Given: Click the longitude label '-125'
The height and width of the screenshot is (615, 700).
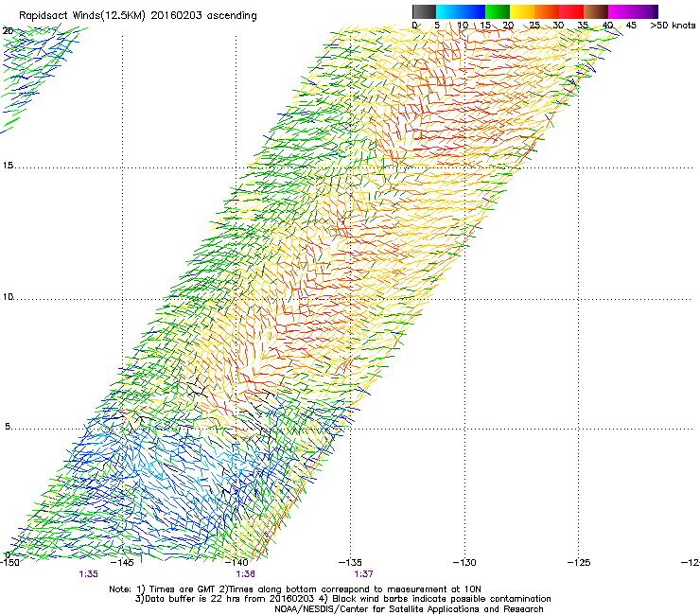Looking at the screenshot, I should pyautogui.click(x=579, y=562).
